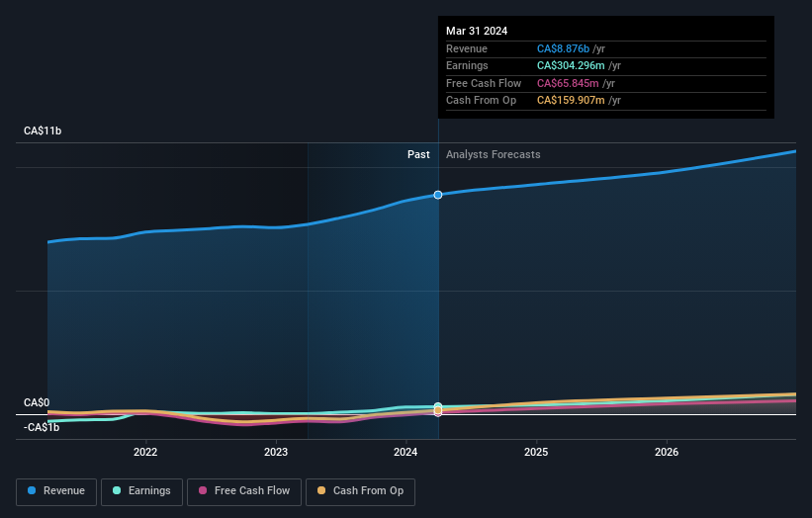
Task: Click the orange Cash From Op chart marker
Action: [x=438, y=410]
